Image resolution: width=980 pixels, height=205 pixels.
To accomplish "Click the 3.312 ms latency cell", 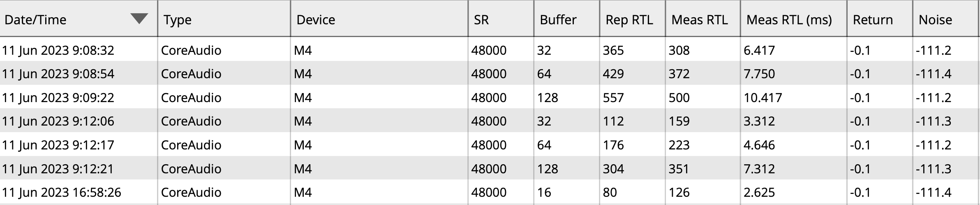I will tap(759, 121).
